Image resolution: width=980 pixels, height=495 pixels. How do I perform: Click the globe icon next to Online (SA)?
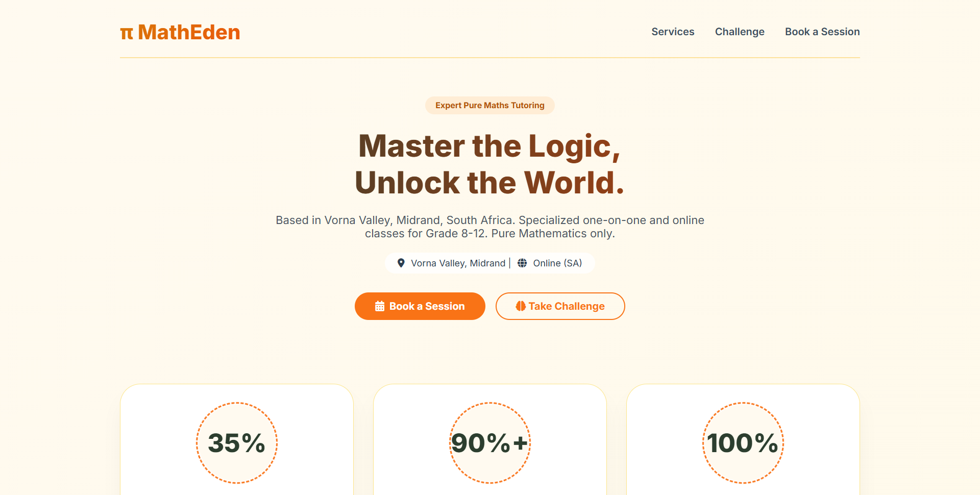click(522, 263)
